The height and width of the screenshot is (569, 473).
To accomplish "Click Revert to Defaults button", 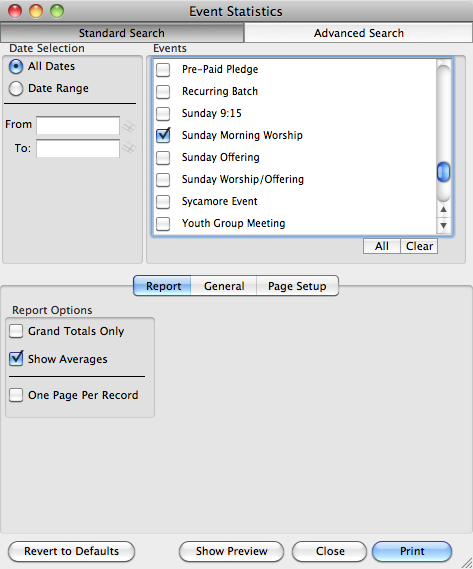I will tap(72, 551).
